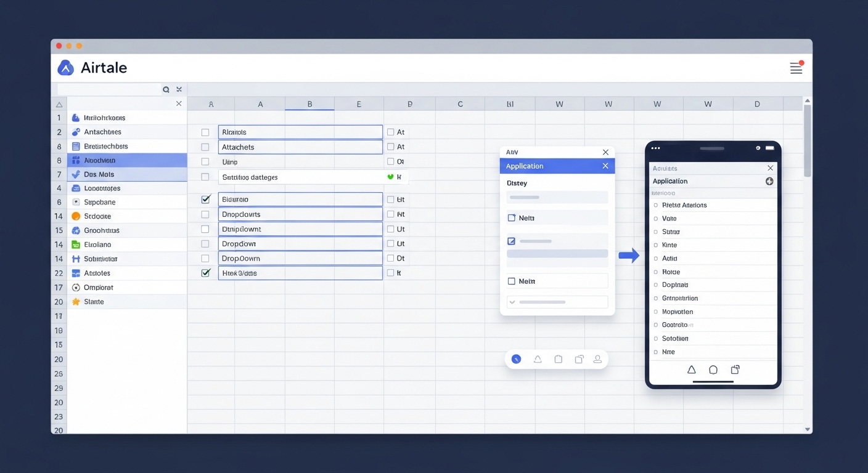Click the Bretatechbsts document icon
868x473 pixels.
(x=76, y=147)
